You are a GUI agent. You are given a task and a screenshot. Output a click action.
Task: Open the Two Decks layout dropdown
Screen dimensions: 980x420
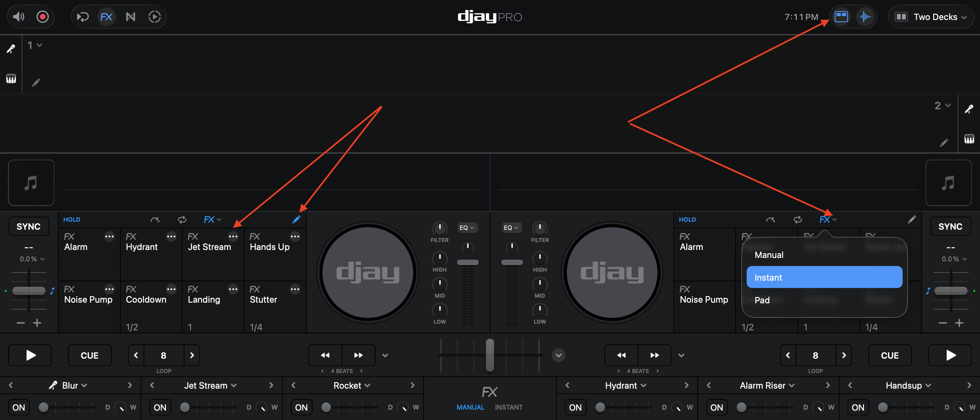pos(931,17)
